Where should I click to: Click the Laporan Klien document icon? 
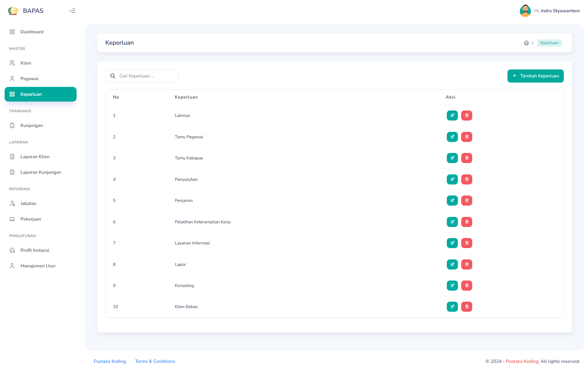(x=12, y=156)
